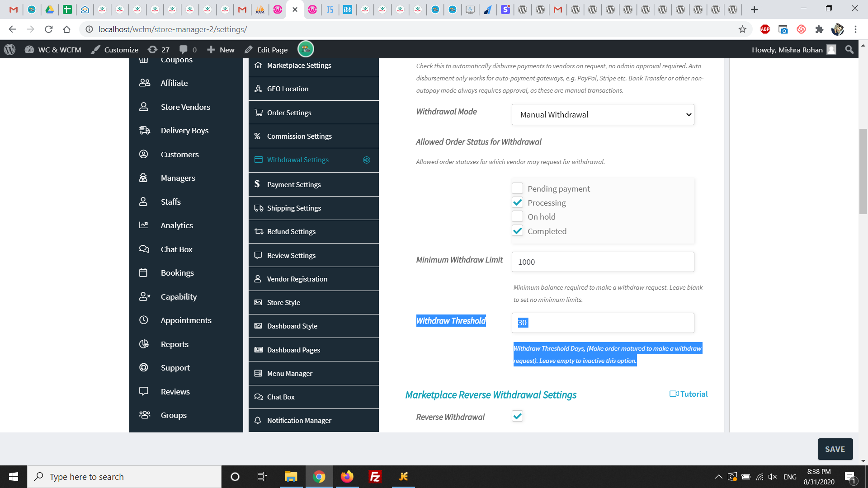Open File Explorer from taskbar

coord(291,477)
